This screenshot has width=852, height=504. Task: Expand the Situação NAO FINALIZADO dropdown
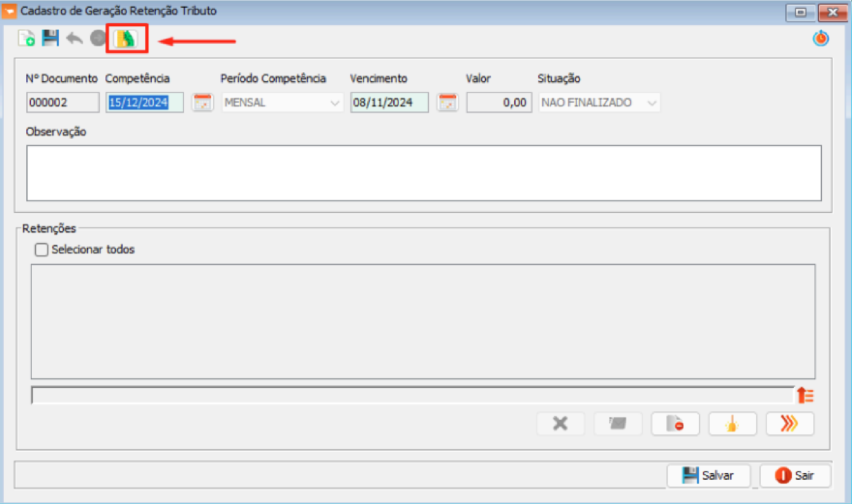pos(652,103)
